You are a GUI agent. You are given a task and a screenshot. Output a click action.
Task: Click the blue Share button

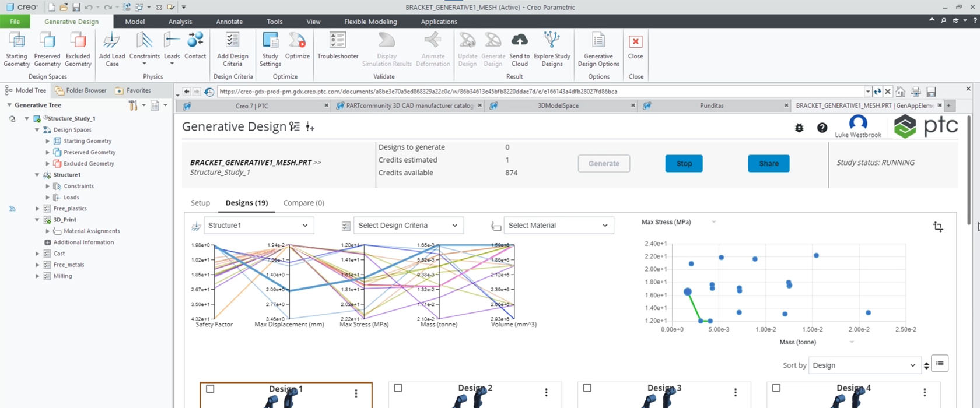pos(769,163)
